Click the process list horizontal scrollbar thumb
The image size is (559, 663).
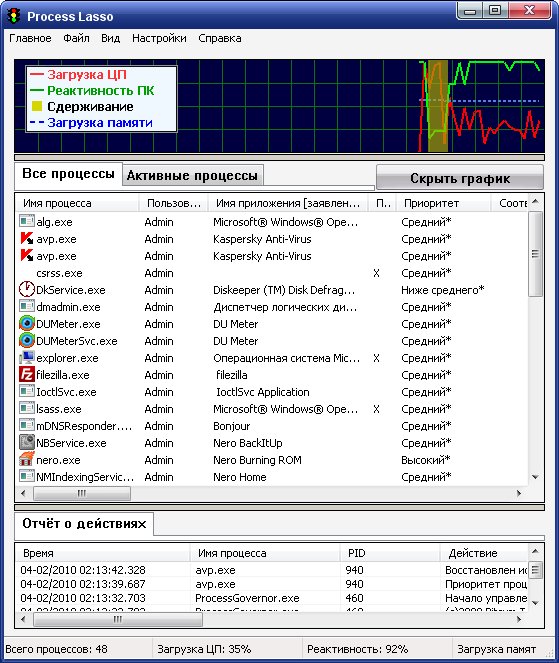[x=82, y=493]
